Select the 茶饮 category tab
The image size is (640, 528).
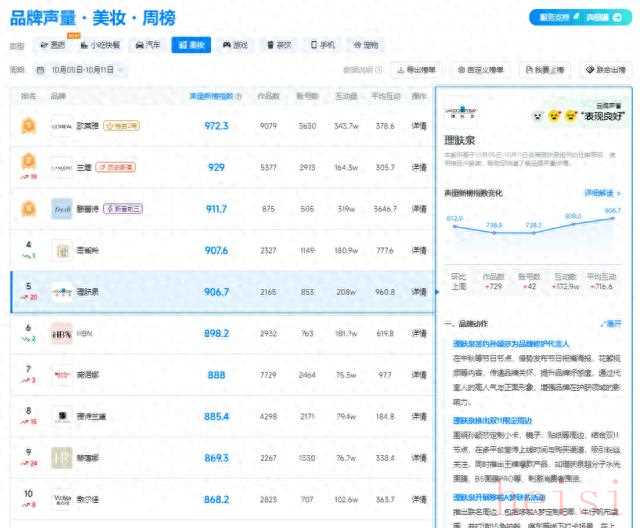(x=278, y=45)
